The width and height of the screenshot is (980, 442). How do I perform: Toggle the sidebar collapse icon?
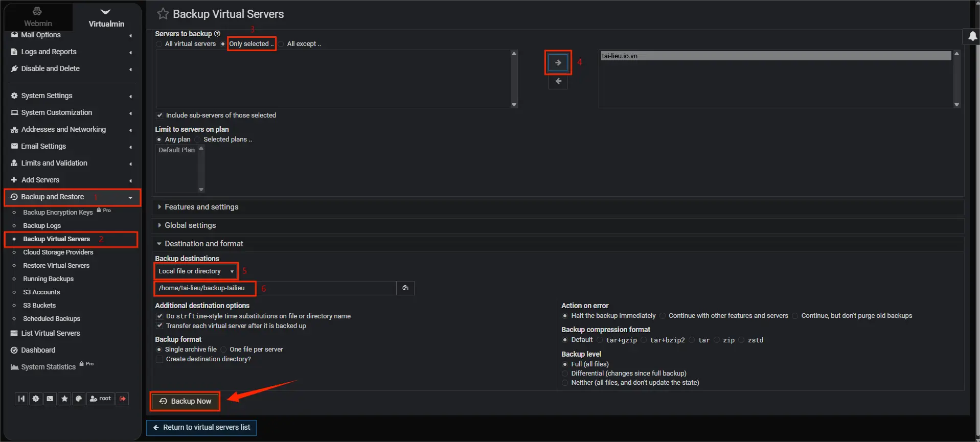[21, 399]
